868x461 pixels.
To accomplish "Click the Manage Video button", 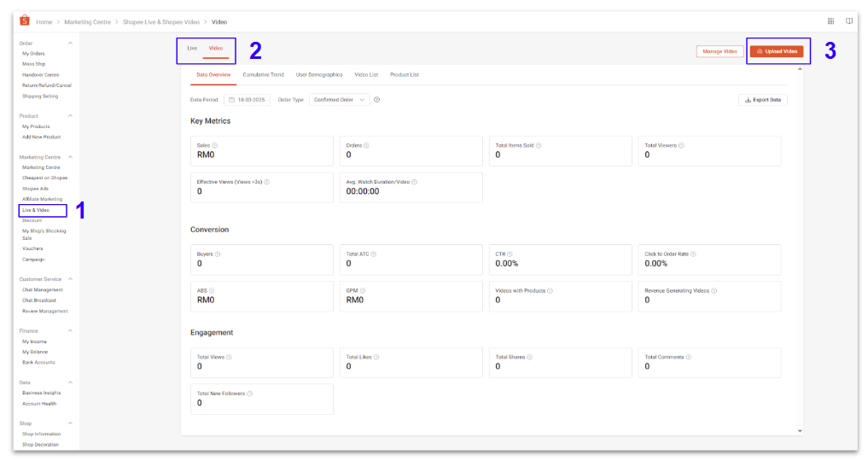I will pos(719,51).
